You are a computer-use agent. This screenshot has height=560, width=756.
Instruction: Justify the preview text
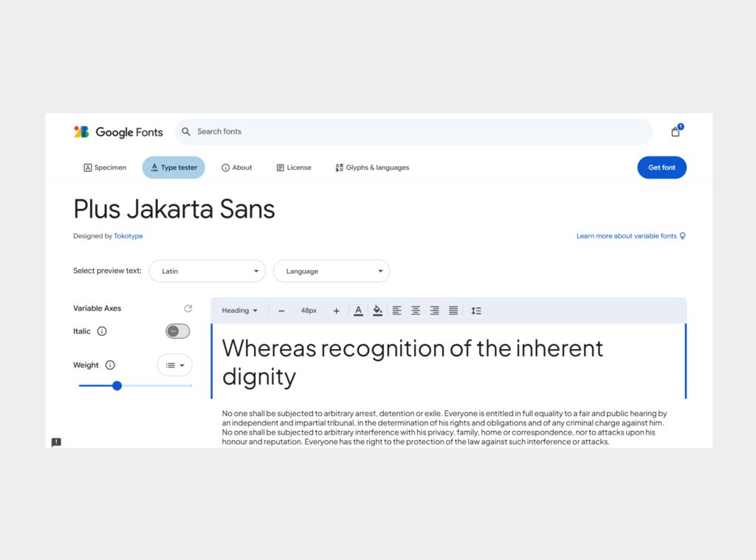coord(453,311)
